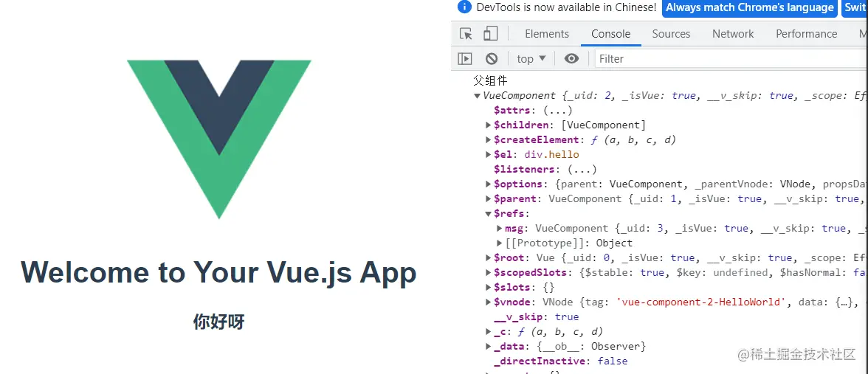Collapse the $refs object

click(489, 214)
